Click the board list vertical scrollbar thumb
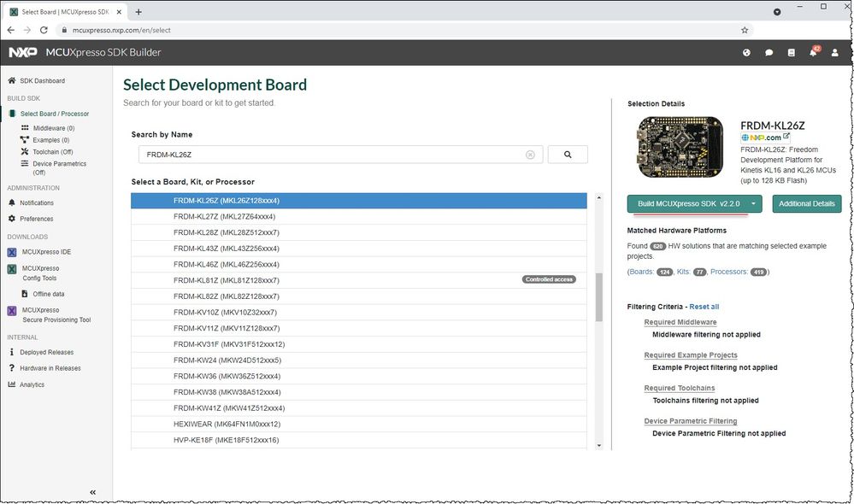The image size is (854, 504). 599,297
